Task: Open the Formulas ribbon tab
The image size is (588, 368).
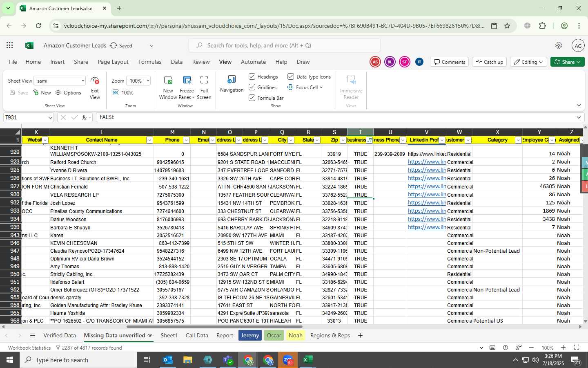Action: pos(150,62)
